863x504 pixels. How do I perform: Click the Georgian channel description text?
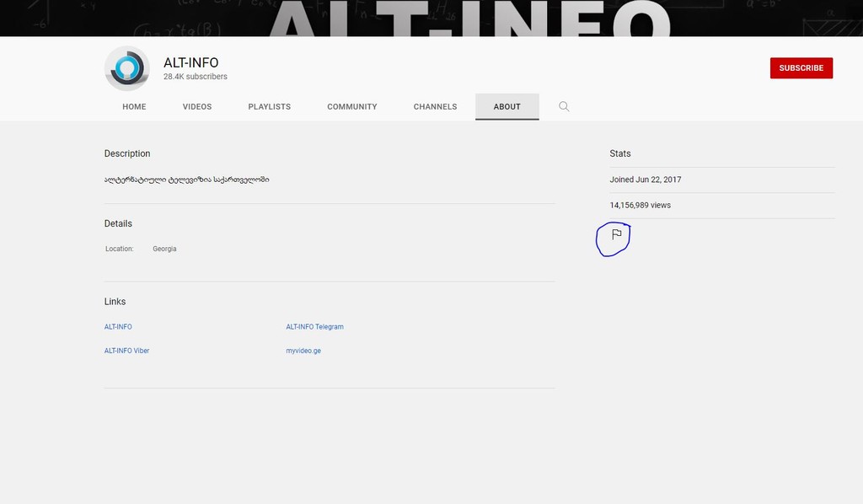[x=186, y=180]
